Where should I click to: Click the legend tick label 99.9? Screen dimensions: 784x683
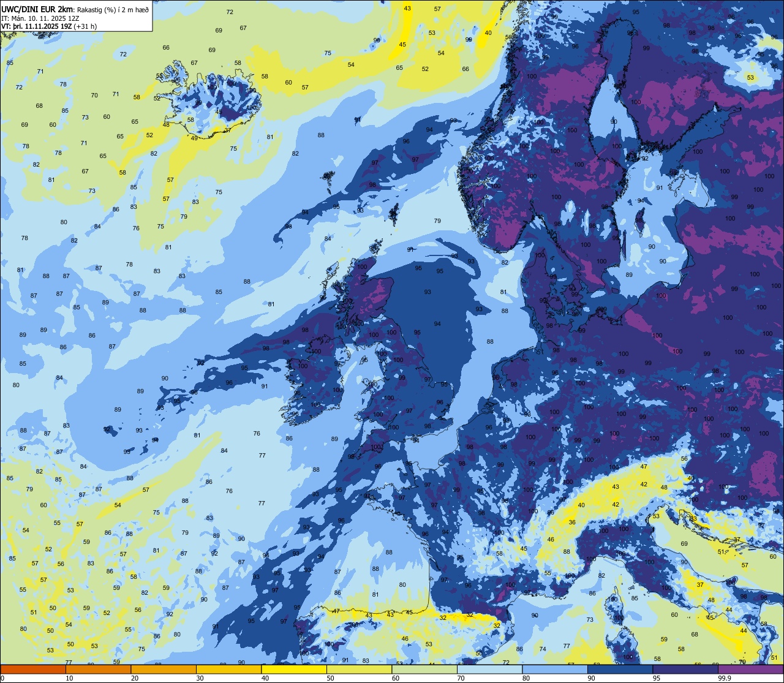[725, 678]
